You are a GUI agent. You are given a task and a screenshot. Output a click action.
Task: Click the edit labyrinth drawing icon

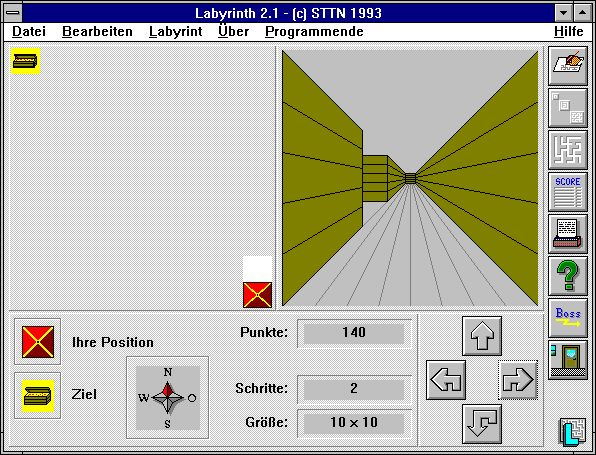click(x=567, y=66)
